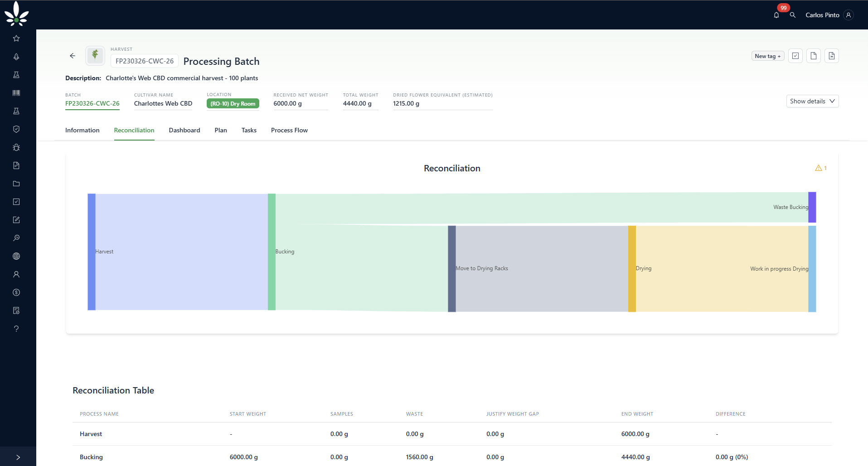Viewport: 868px width, 466px height.
Task: Click the Move to Drying Racks node
Action: [452, 269]
